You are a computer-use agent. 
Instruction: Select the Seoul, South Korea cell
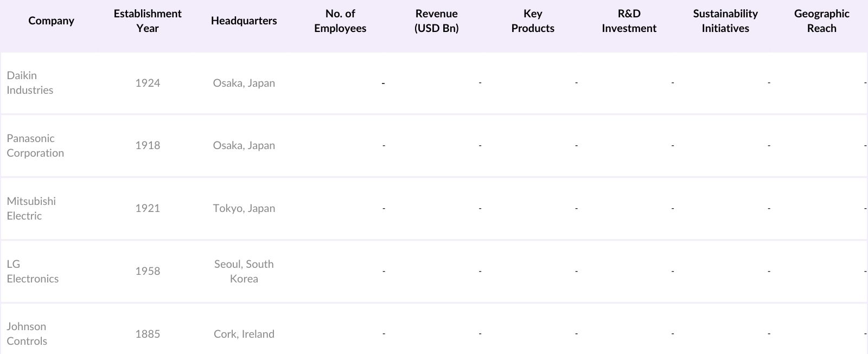(x=244, y=271)
